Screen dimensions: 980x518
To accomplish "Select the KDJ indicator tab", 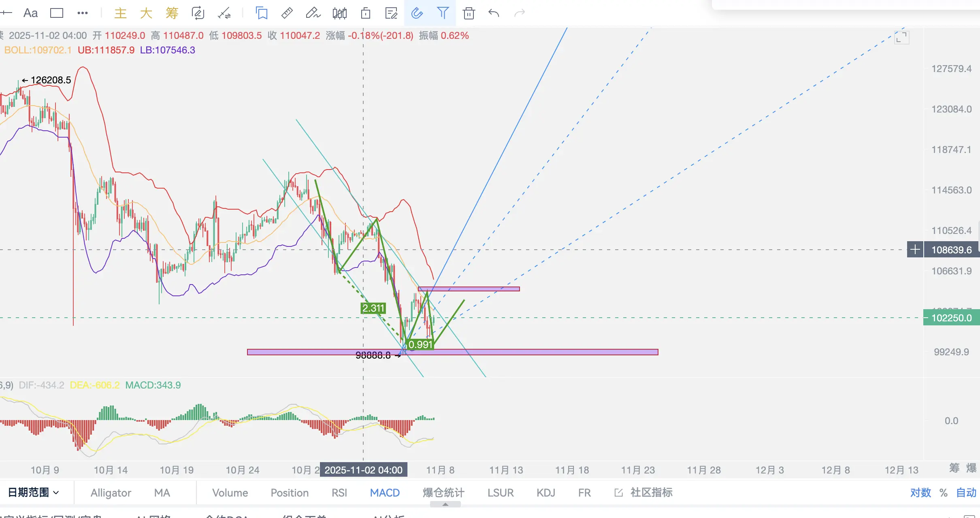I will (545, 493).
